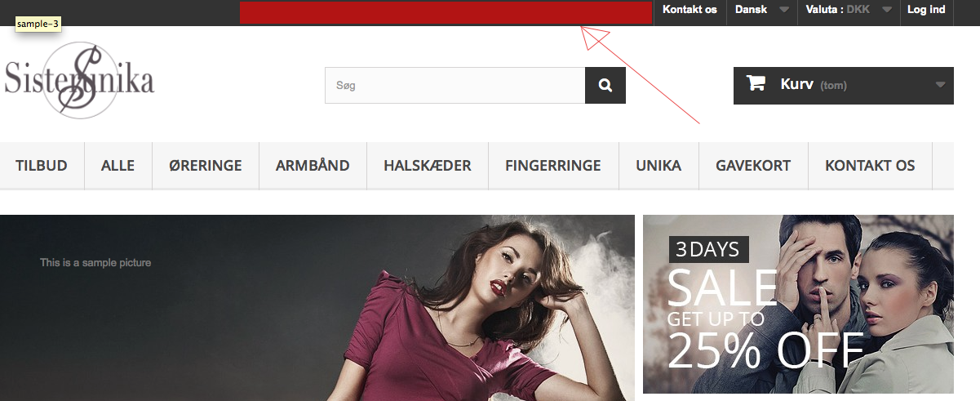Click the magnifier search button
Image resolution: width=980 pixels, height=401 pixels.
click(x=605, y=85)
